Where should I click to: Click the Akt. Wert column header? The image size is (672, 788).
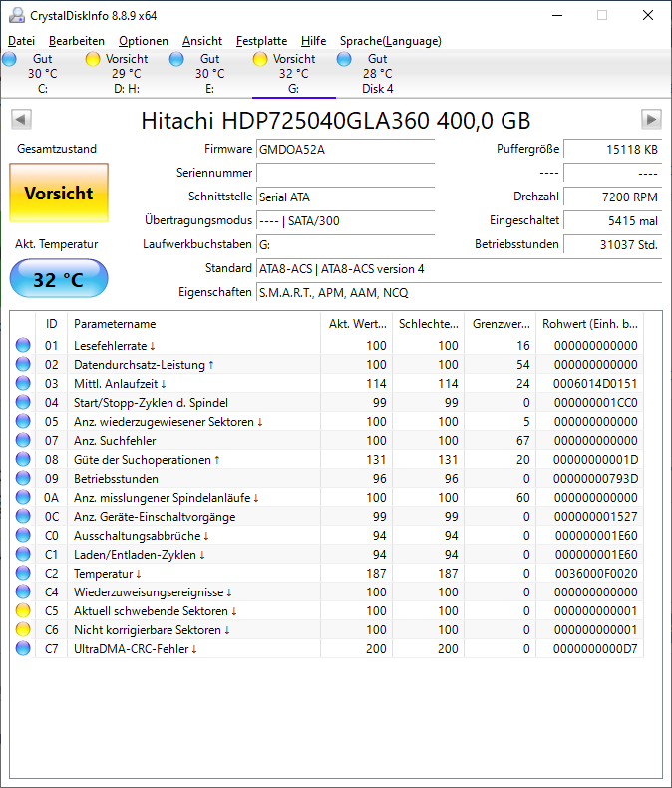[x=357, y=324]
